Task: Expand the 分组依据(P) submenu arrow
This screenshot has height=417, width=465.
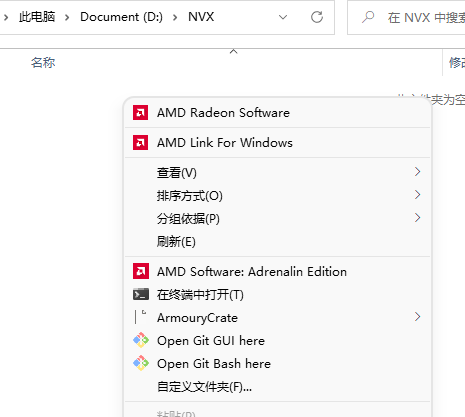Action: pyautogui.click(x=417, y=218)
